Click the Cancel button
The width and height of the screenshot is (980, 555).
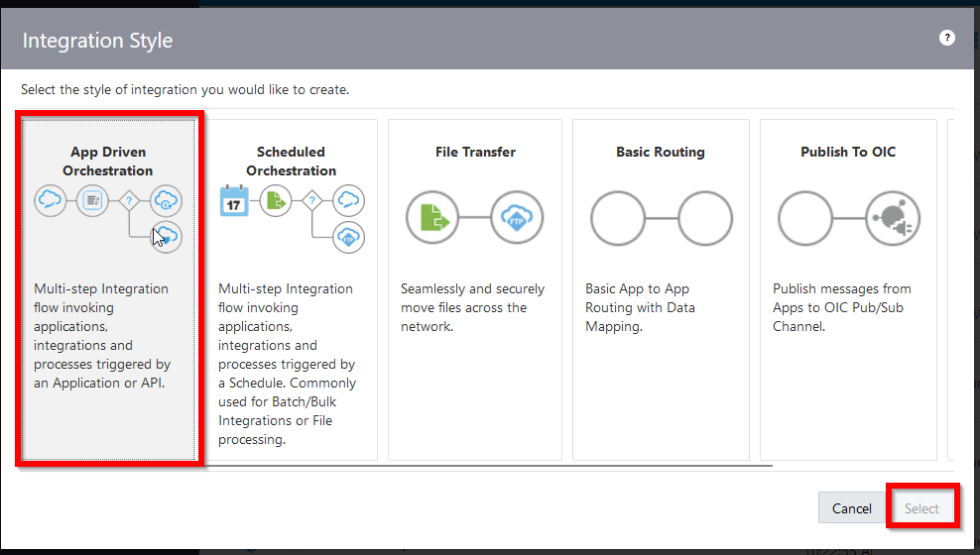pos(851,508)
